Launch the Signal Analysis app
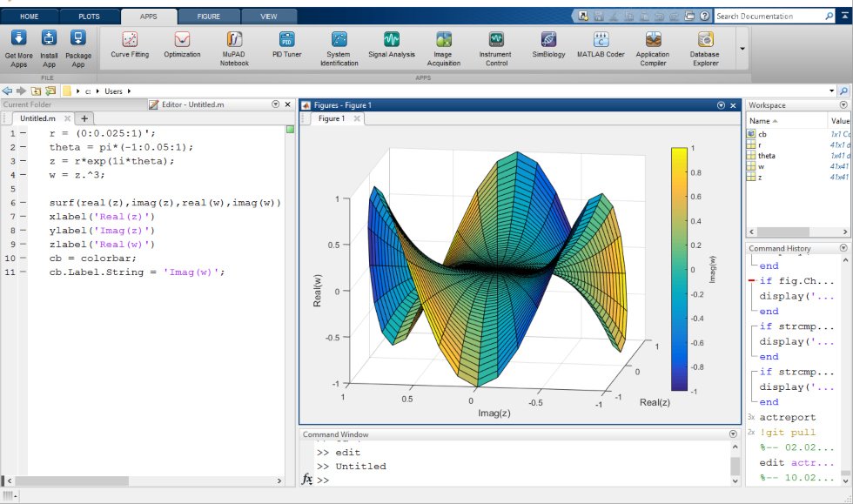Viewport: 853px width, 504px height. coord(391,44)
